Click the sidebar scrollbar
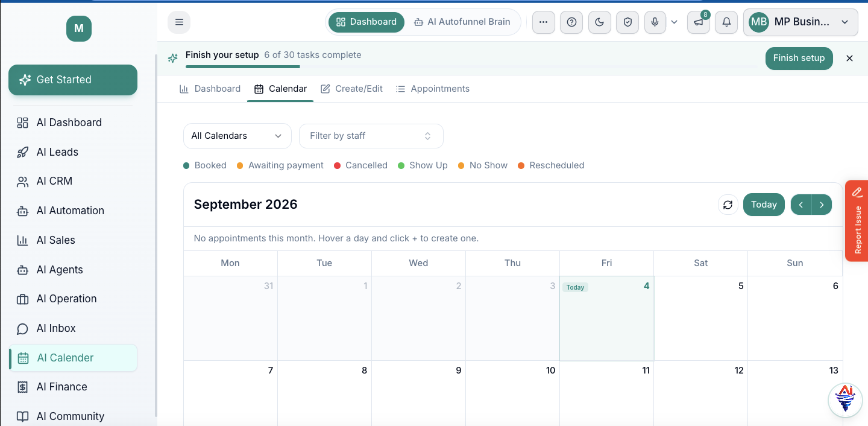 coord(156,235)
